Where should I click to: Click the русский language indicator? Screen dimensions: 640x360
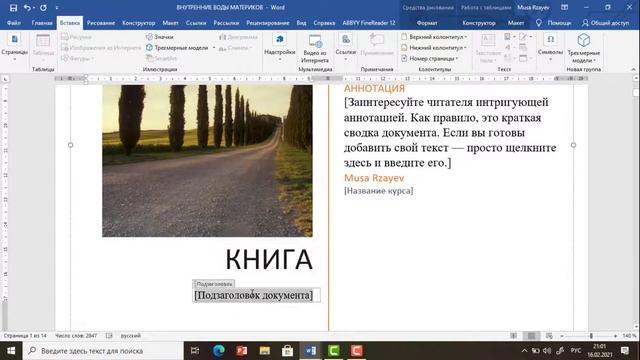click(x=131, y=336)
